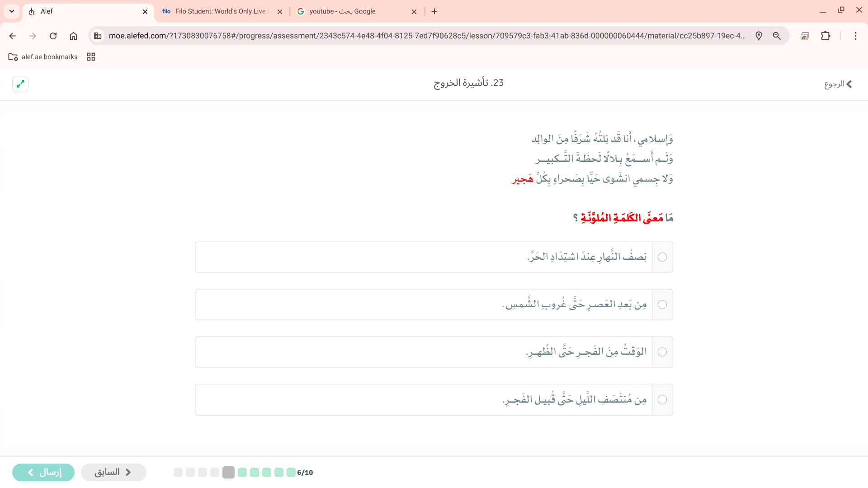Image resolution: width=868 pixels, height=488 pixels.
Task: Select answer من منتصف الليل حتى قبيل الفجر
Action: click(662, 400)
